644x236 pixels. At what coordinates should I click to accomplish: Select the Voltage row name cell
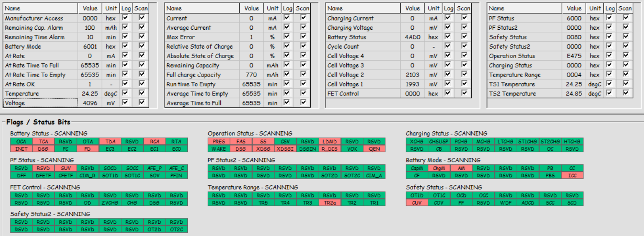[x=41, y=103]
